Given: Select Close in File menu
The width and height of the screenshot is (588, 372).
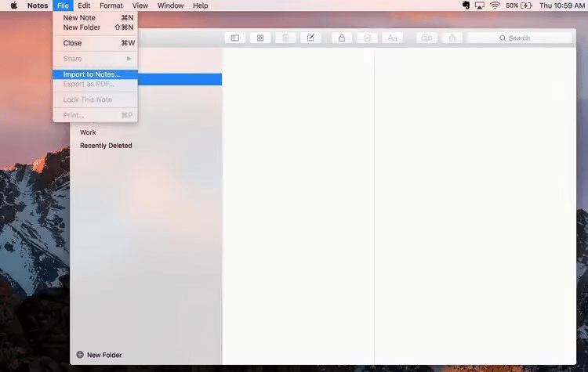Looking at the screenshot, I should point(95,43).
